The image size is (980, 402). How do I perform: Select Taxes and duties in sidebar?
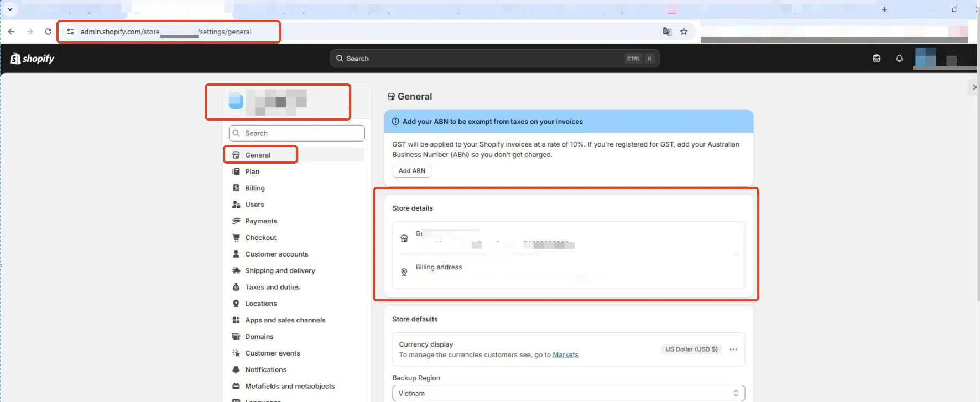(272, 288)
